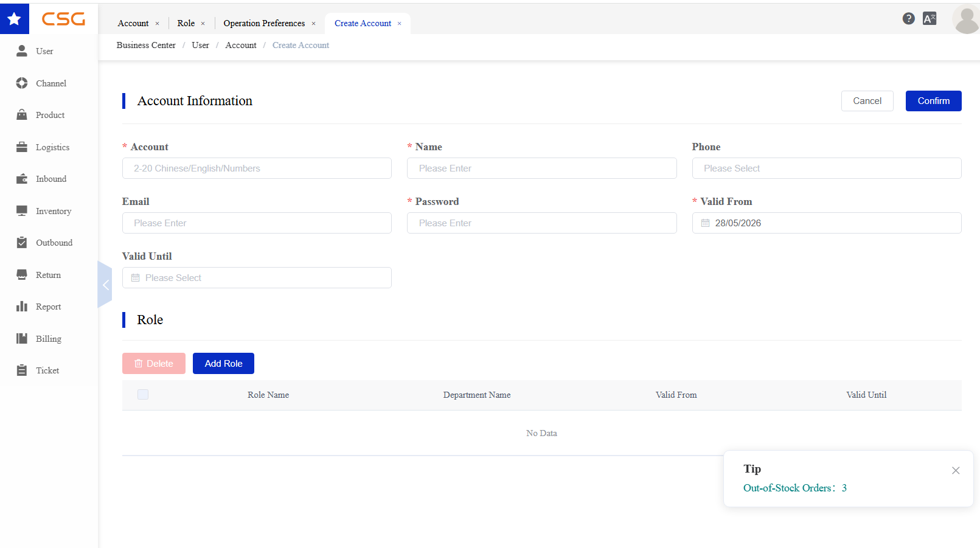Image resolution: width=980 pixels, height=548 pixels.
Task: Click the Out-of-Stock Orders link
Action: coord(795,488)
